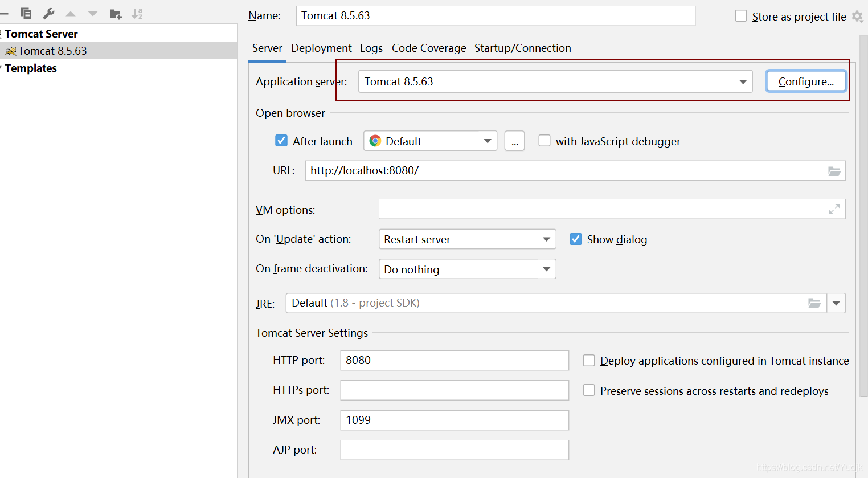The height and width of the screenshot is (478, 868).
Task: Click the wrench edit templates icon
Action: [x=48, y=14]
